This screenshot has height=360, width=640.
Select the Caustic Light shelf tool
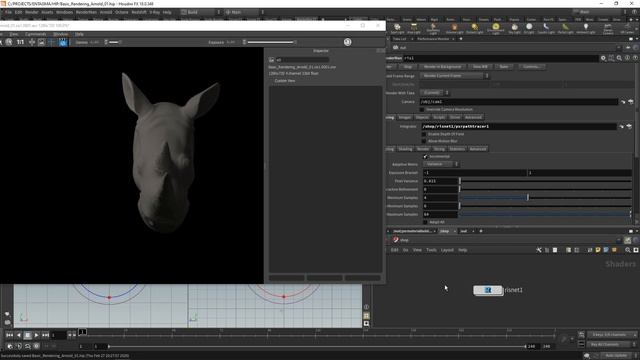tap(546, 28)
